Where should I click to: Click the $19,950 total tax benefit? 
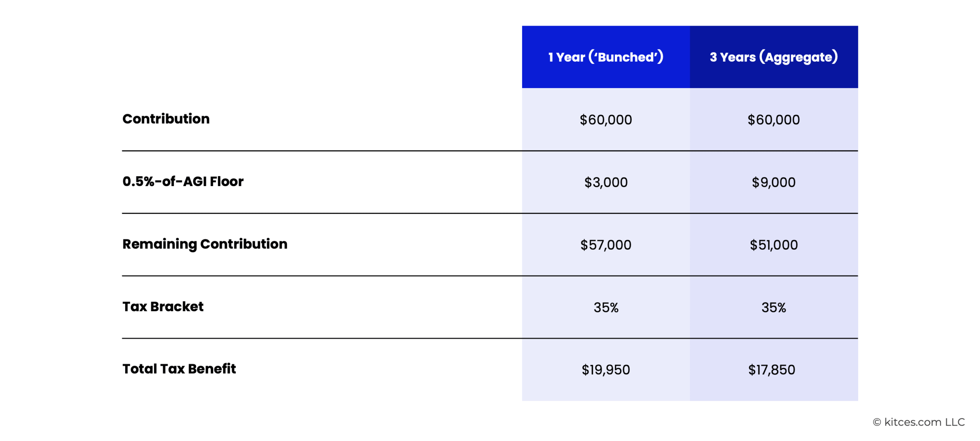pyautogui.click(x=606, y=370)
